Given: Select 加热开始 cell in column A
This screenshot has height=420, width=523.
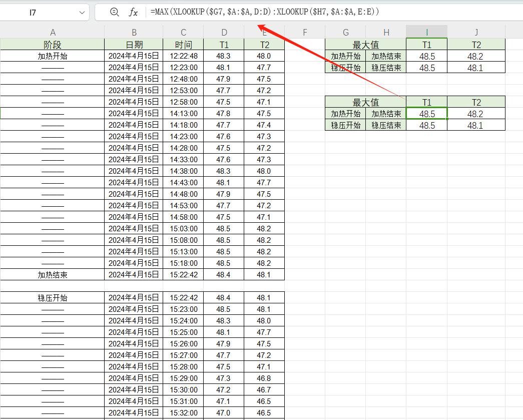Looking at the screenshot, I should 53,56.
